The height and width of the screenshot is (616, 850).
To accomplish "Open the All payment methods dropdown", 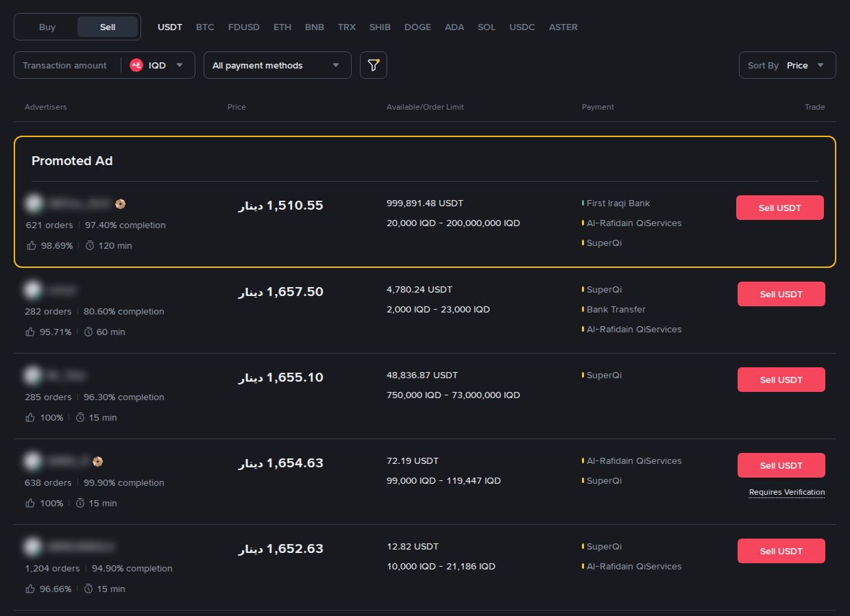I will coord(278,65).
